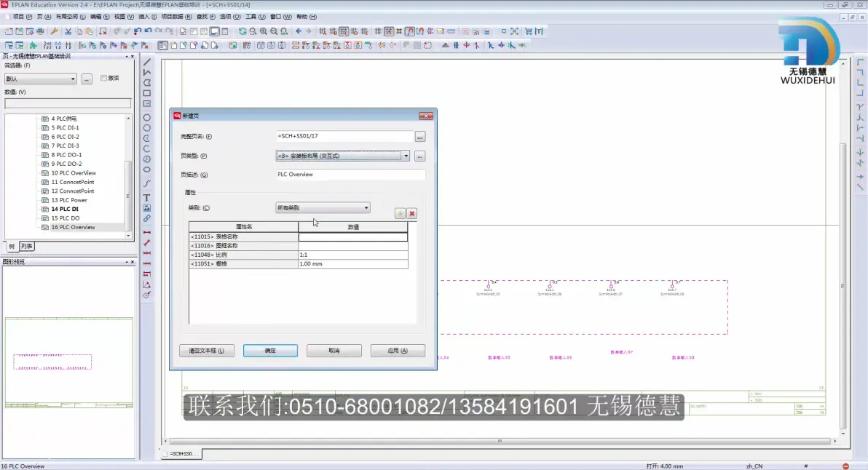Screen dimensions: 868x470
Task: Click the 确定 button in dialog
Action: tap(270, 351)
